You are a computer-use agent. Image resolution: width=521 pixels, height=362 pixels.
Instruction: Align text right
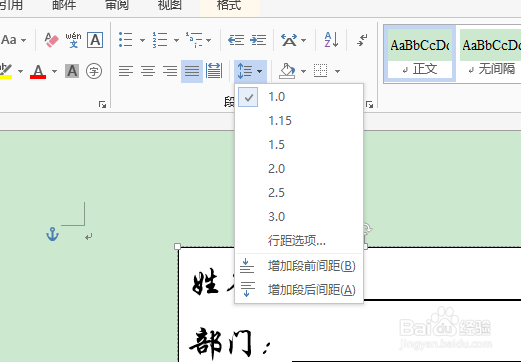tap(170, 71)
